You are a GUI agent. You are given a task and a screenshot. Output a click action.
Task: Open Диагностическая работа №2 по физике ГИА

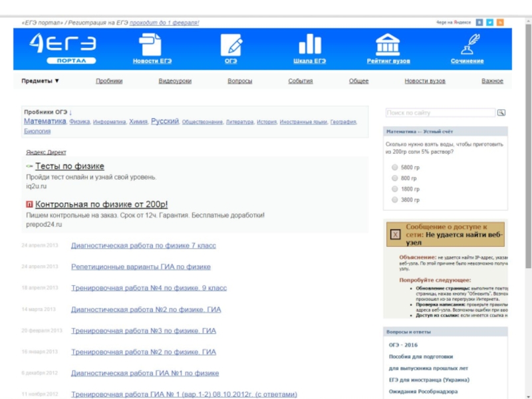(146, 309)
